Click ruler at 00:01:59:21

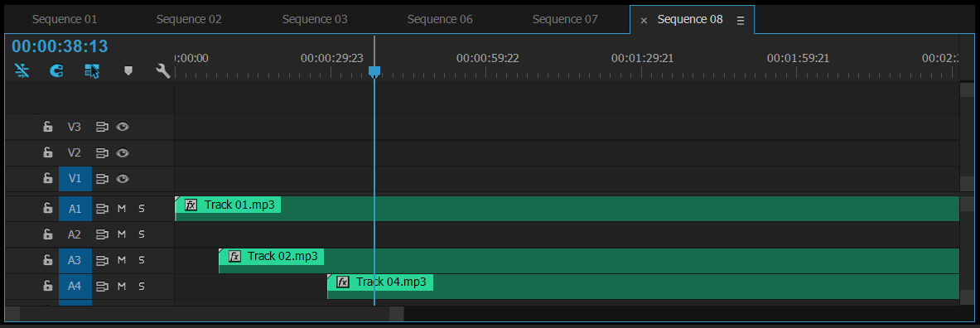tap(798, 59)
